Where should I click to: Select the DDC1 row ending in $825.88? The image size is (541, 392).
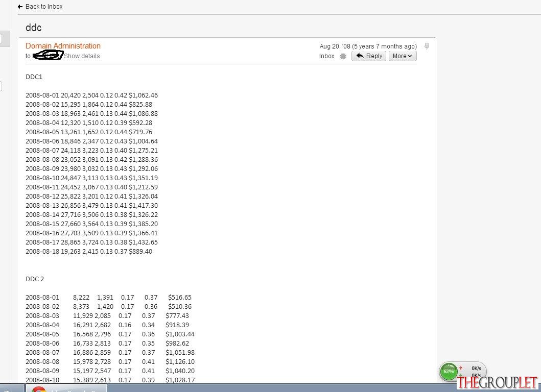[89, 105]
